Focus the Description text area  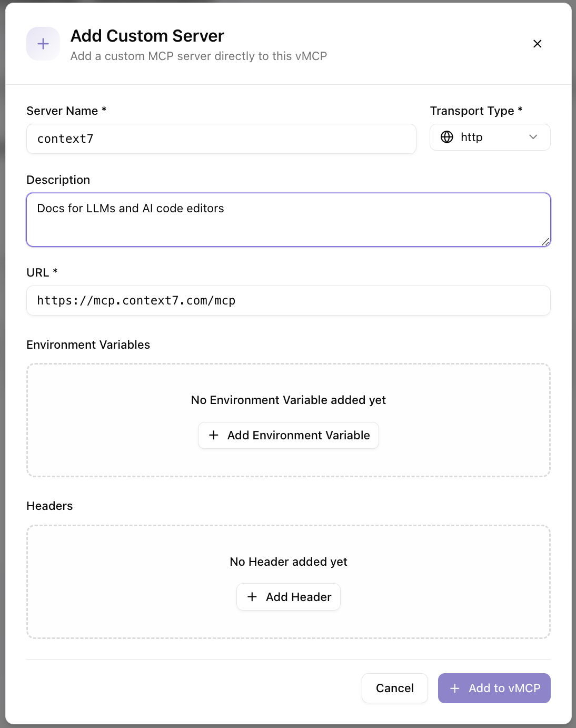click(x=288, y=219)
